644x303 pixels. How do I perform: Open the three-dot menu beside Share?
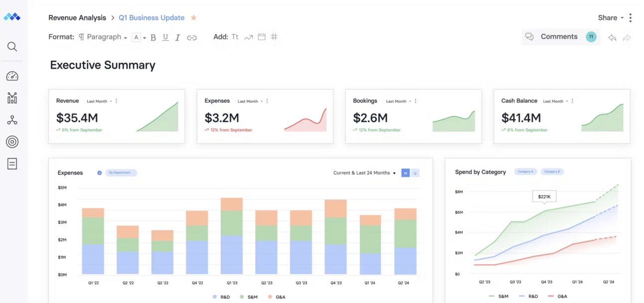(x=631, y=18)
